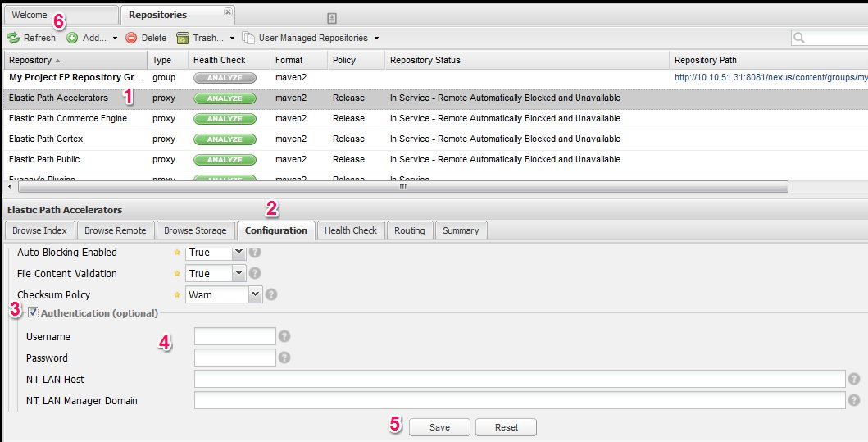The height and width of the screenshot is (442, 868).
Task: Click the Repository Path column header
Action: click(768, 60)
